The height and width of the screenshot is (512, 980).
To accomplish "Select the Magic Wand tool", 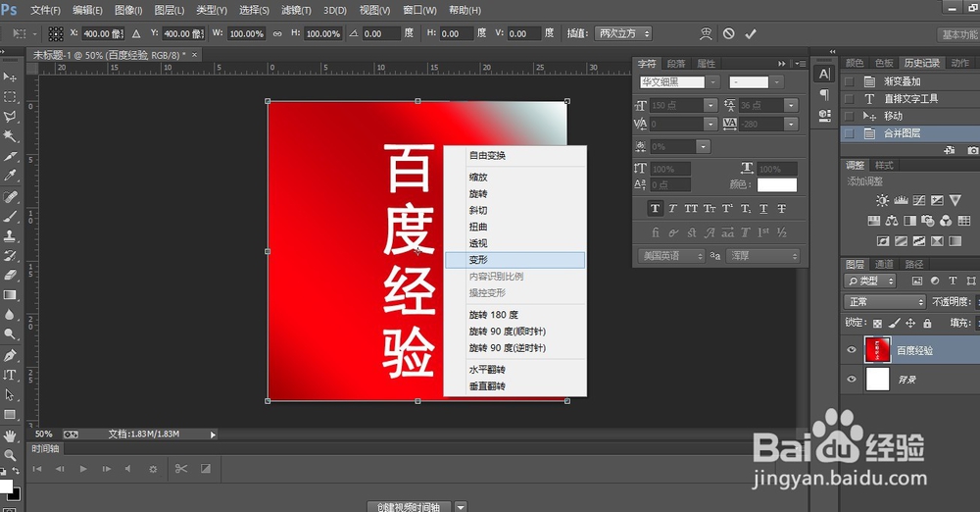I will (x=10, y=135).
